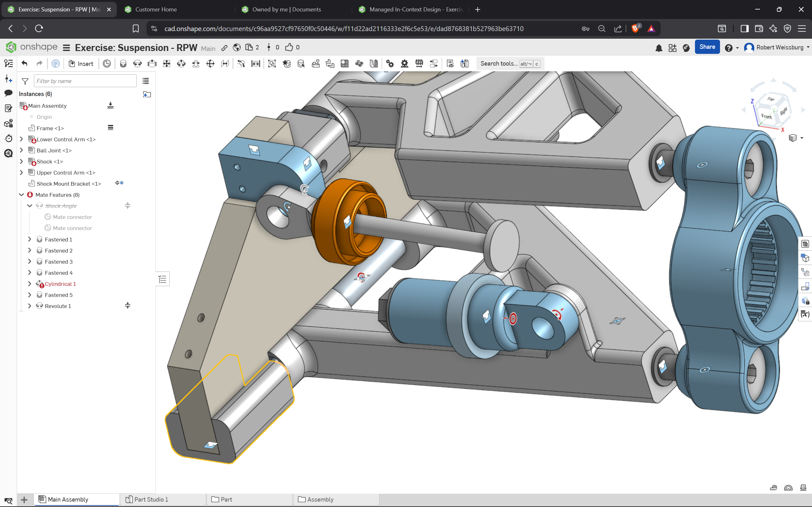Viewport: 812px width, 507px height.
Task: Click the blue Share button
Action: [x=707, y=47]
